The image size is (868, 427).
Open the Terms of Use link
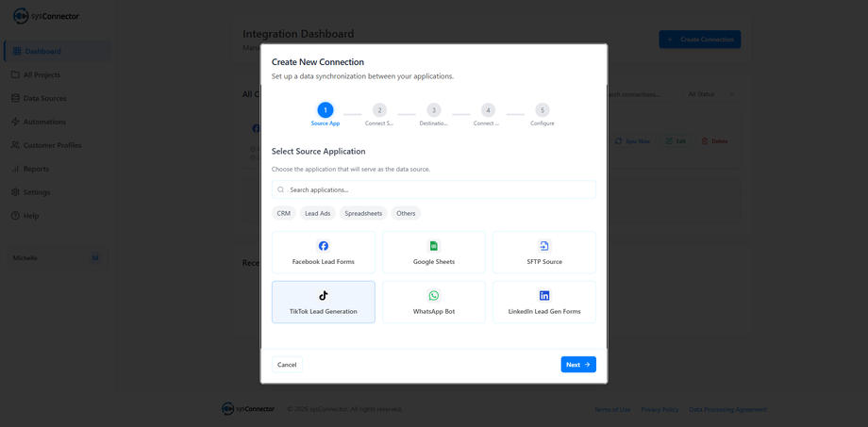611,409
